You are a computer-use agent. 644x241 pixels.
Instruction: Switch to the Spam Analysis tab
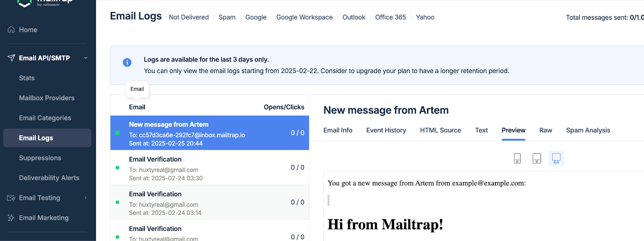(x=588, y=130)
